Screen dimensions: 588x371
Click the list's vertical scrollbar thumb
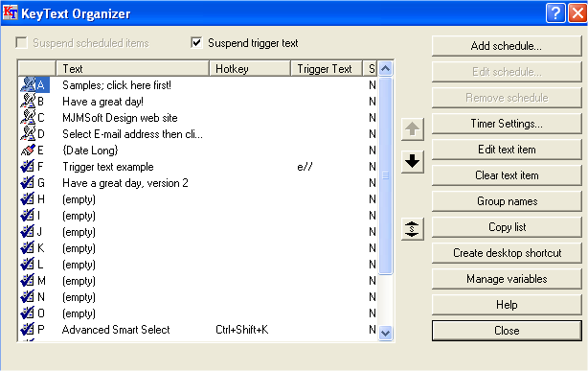pyautogui.click(x=386, y=175)
